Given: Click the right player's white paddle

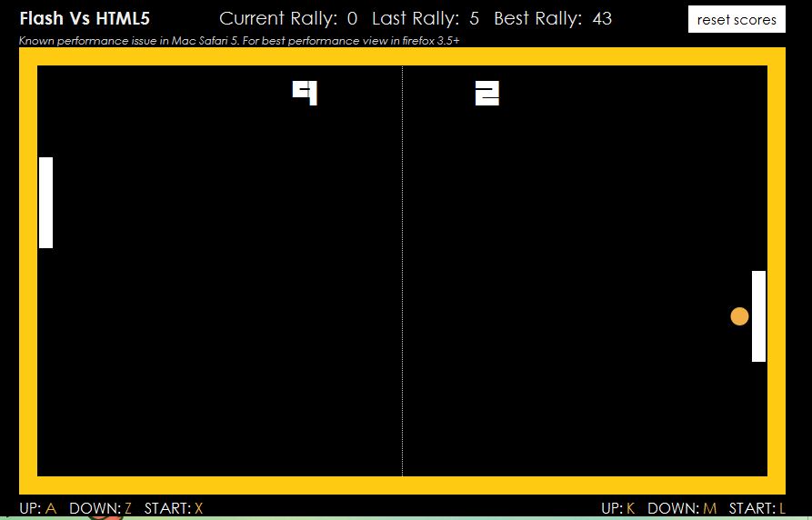Looking at the screenshot, I should point(758,316).
